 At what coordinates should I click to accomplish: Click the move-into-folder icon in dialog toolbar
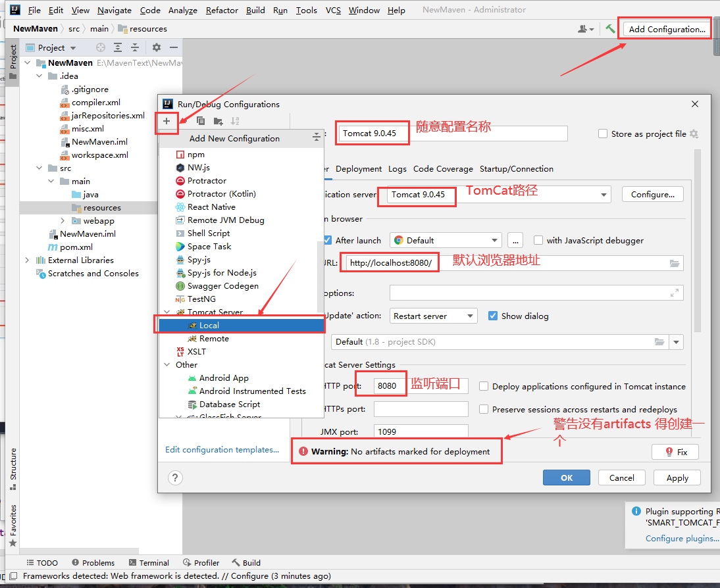[x=218, y=121]
